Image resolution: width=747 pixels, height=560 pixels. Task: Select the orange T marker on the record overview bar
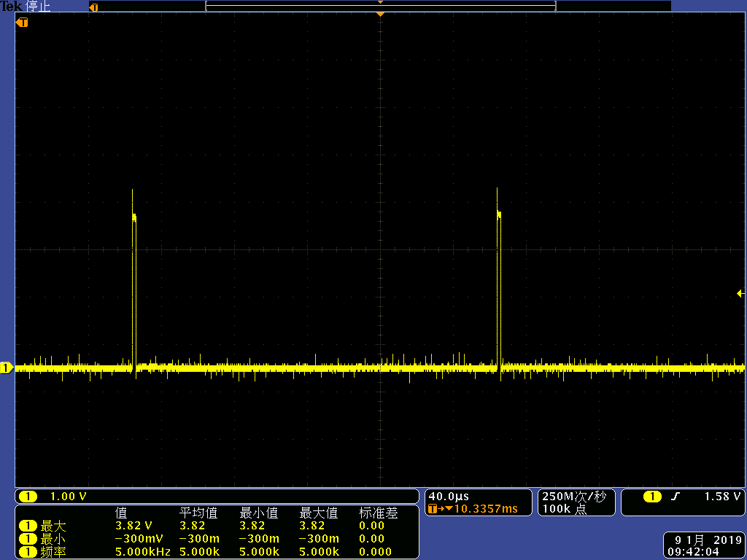pyautogui.click(x=94, y=7)
